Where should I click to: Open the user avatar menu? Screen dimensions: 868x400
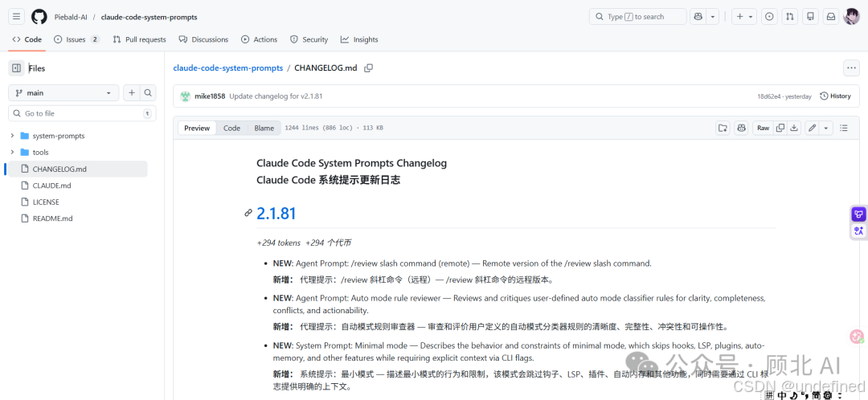tap(851, 17)
